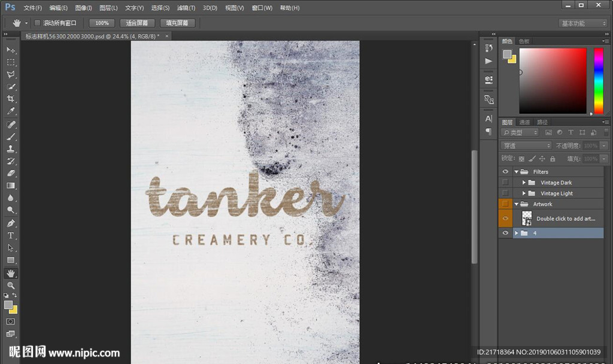Click the Fit Screen button
The height and width of the screenshot is (364, 613).
(137, 23)
